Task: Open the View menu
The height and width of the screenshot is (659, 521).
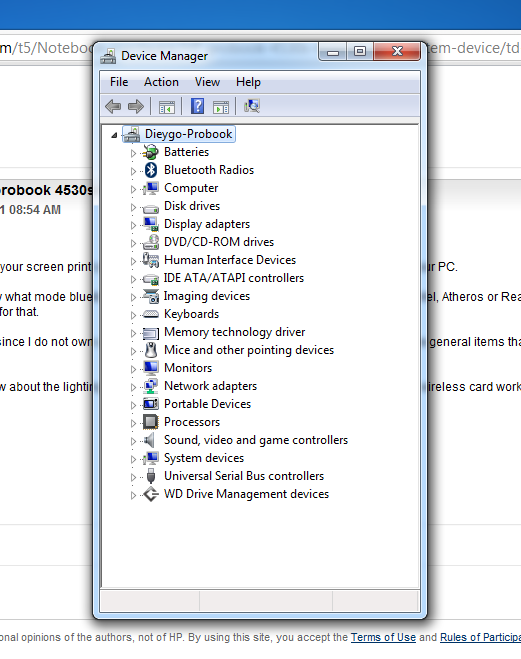Action: (207, 82)
